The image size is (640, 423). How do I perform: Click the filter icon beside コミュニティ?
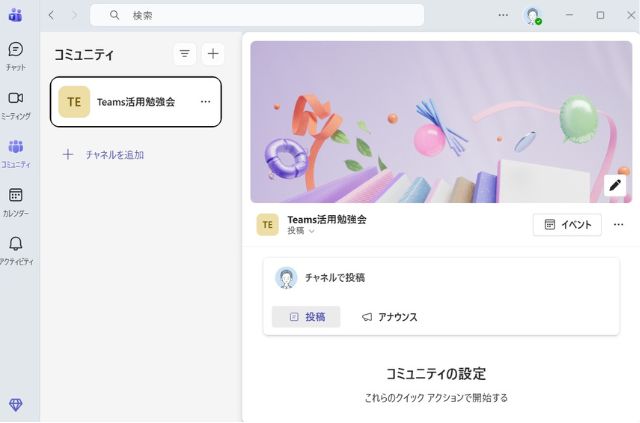click(184, 54)
